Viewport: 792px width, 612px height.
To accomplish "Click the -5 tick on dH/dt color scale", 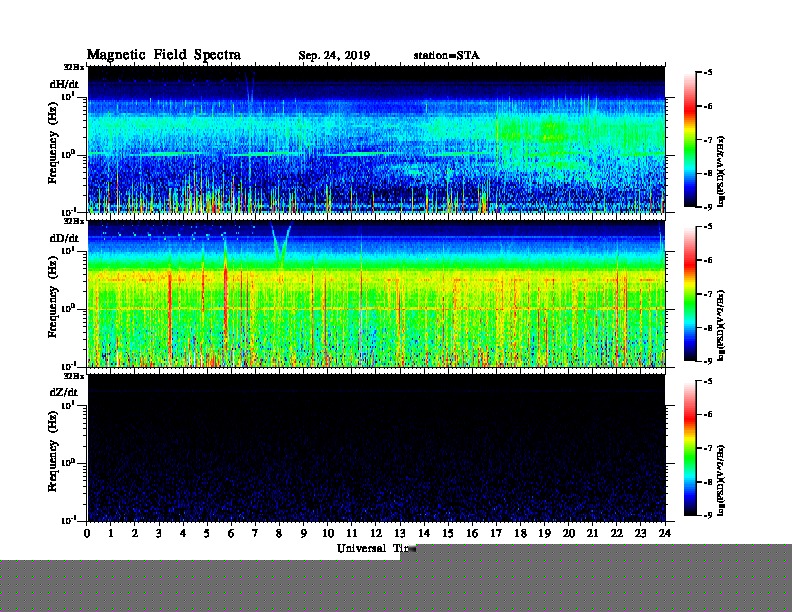I will (x=708, y=73).
